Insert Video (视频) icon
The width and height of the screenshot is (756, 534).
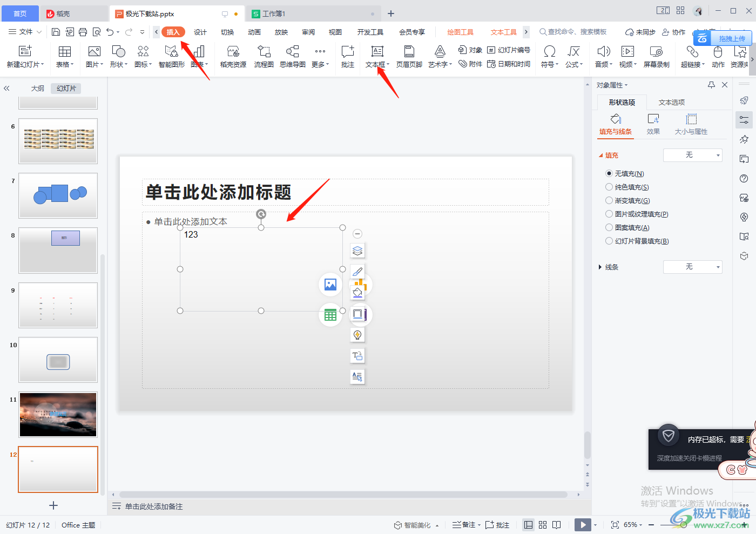point(628,51)
